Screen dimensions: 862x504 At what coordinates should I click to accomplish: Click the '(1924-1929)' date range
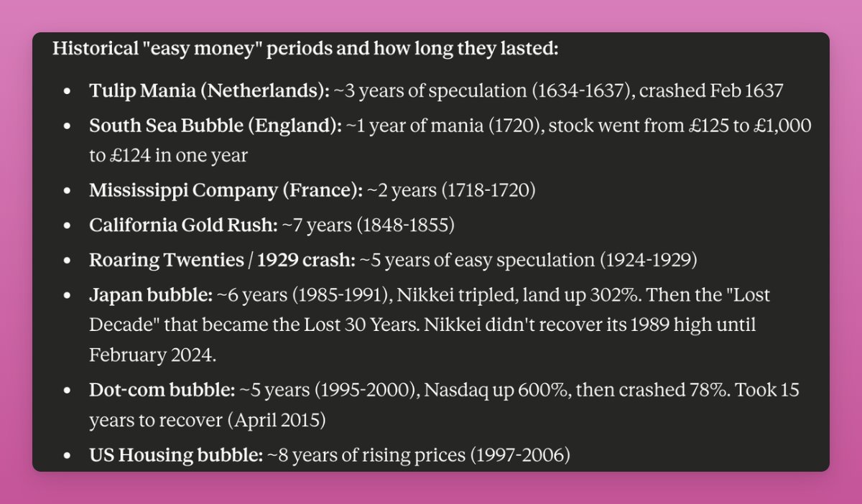[x=649, y=260]
